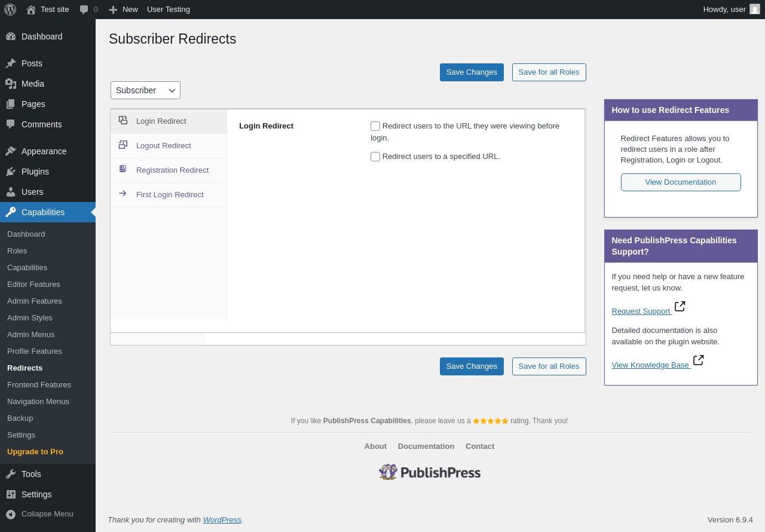Click the Tools wrench icon
This screenshot has width=765, height=532.
[x=11, y=474]
